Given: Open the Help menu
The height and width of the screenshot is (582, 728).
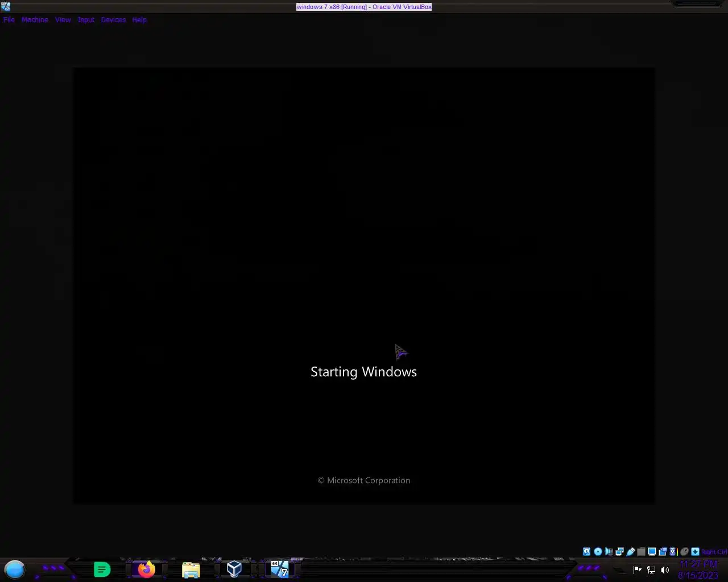Looking at the screenshot, I should (139, 20).
